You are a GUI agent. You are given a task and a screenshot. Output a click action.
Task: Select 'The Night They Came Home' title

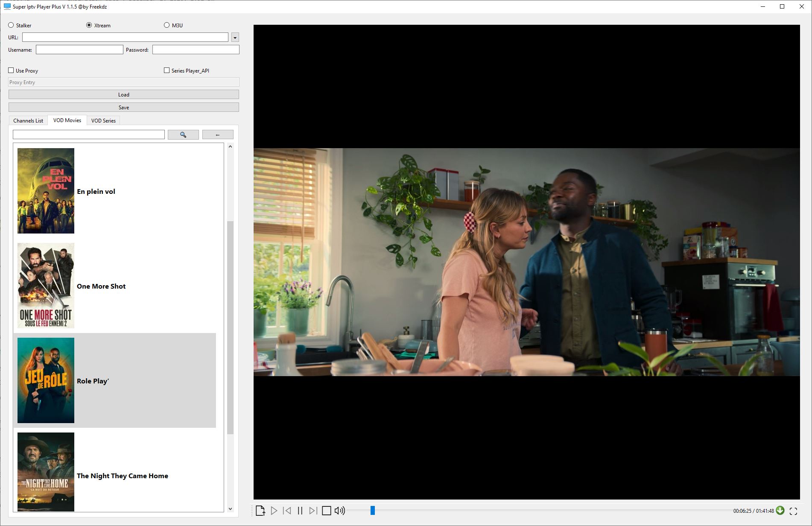click(123, 476)
